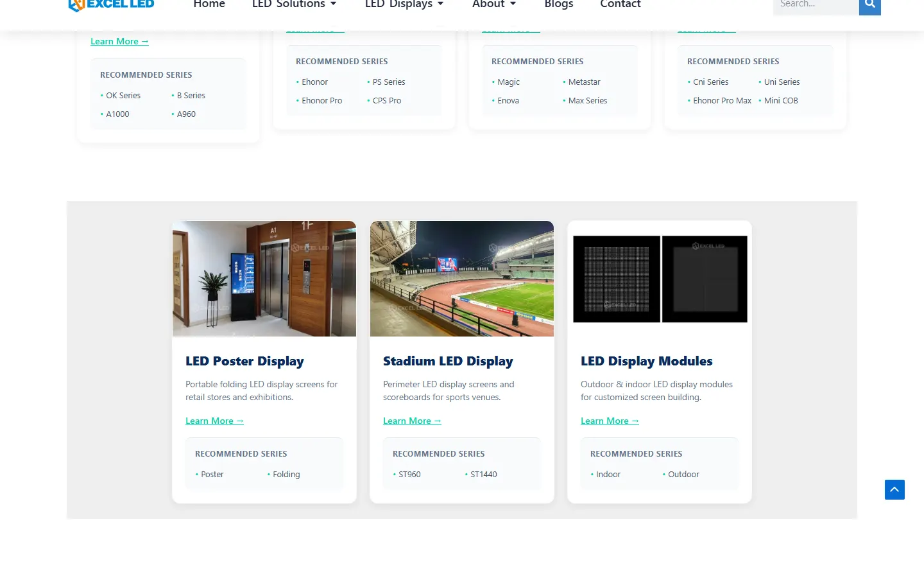Screen dimensions: 924x578
Task: Open the LED Poster Display image
Action: click(264, 279)
